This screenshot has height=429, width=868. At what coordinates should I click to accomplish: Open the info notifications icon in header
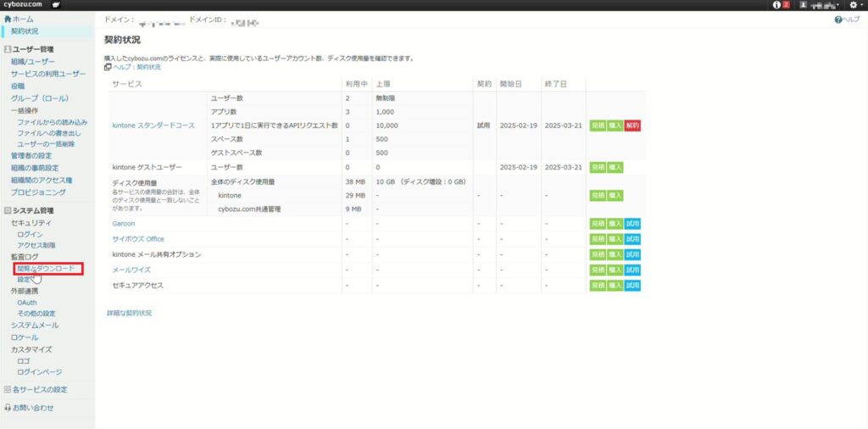click(778, 5)
